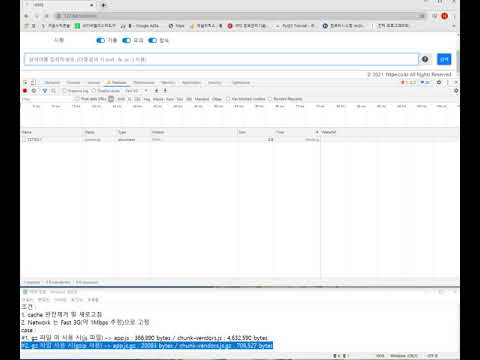Click the browser forward arrow
Viewport: 480px width, 360px height.
tap(37, 16)
